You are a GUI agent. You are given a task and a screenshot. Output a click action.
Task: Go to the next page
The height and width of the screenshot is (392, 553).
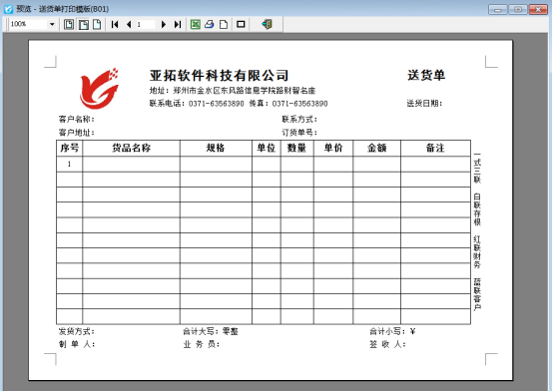pyautogui.click(x=164, y=24)
